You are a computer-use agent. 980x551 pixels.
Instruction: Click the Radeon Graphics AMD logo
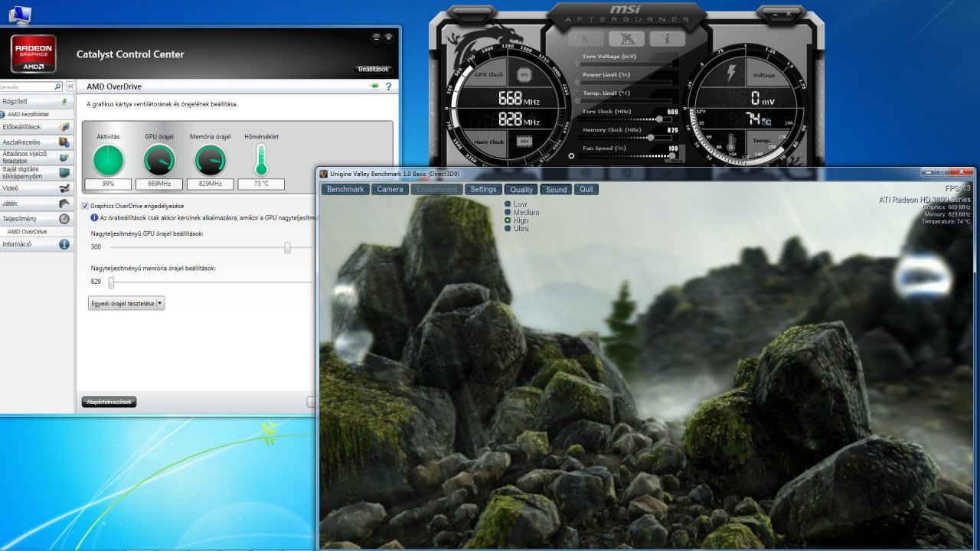point(33,53)
